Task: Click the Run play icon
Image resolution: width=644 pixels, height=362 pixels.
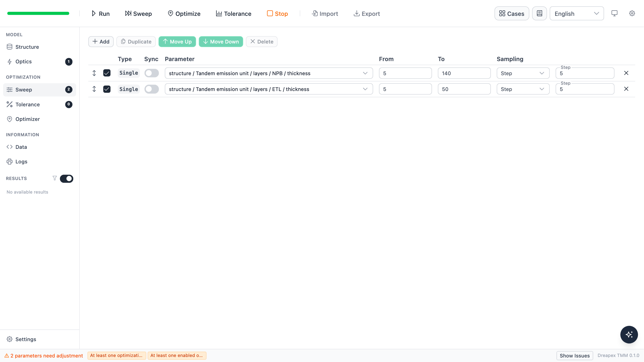Action: pyautogui.click(x=94, y=14)
